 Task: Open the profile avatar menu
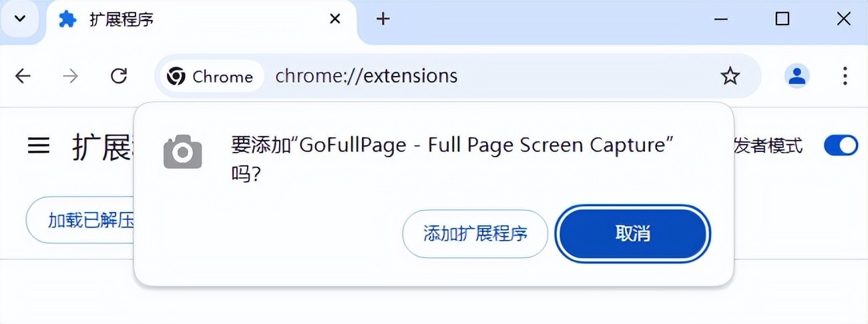[x=797, y=77]
